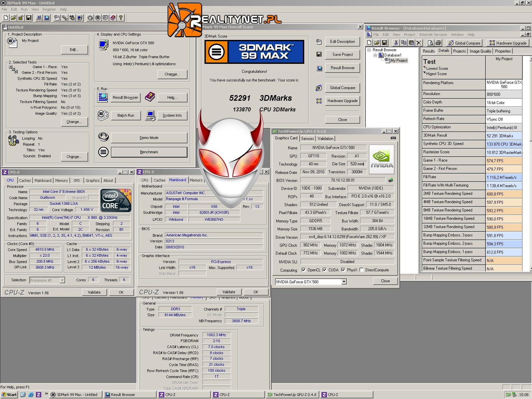Click Benchmark striped-circle icon in 3DMark toolbar

(98, 18)
